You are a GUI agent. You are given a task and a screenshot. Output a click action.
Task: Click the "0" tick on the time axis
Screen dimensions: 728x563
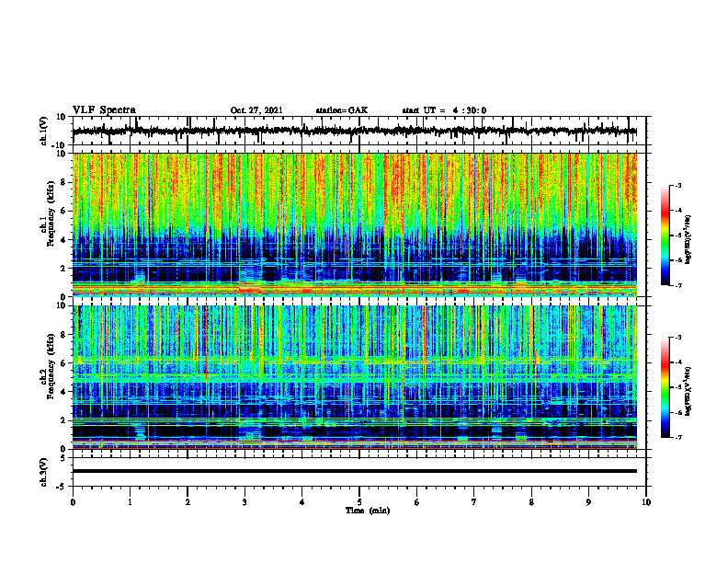(x=73, y=502)
